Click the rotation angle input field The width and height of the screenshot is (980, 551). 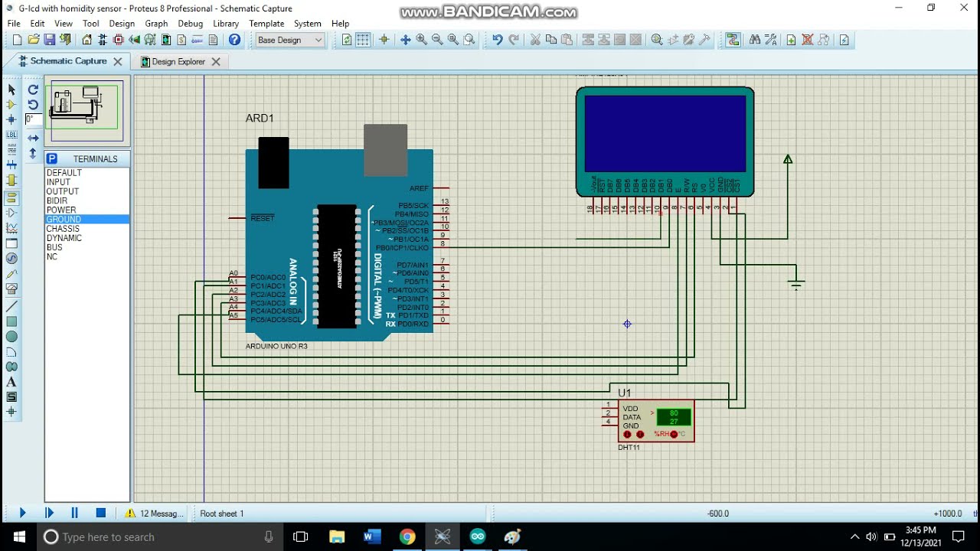coord(33,119)
